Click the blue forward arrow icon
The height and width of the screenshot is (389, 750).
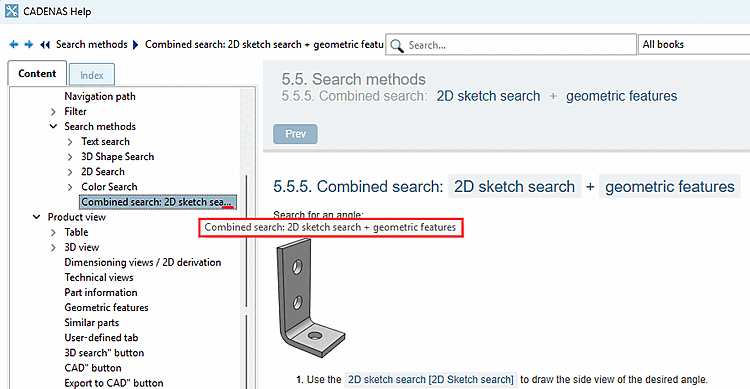point(29,44)
